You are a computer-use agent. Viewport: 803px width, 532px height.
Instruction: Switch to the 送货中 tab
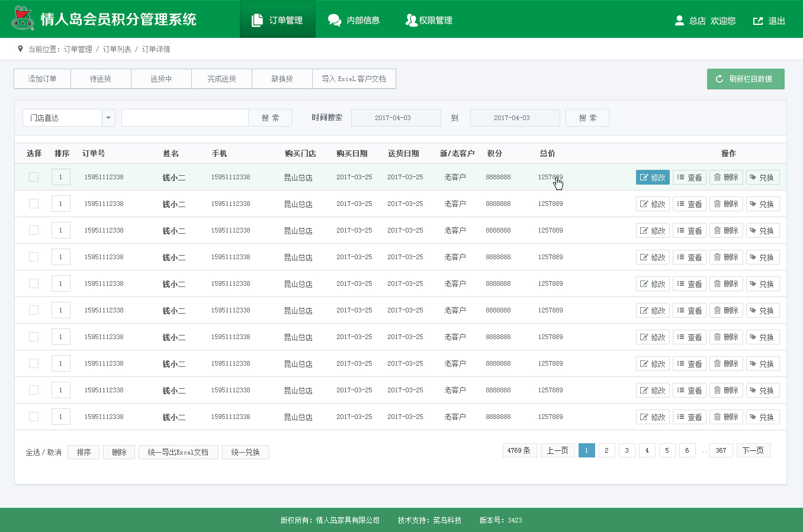[x=161, y=79]
